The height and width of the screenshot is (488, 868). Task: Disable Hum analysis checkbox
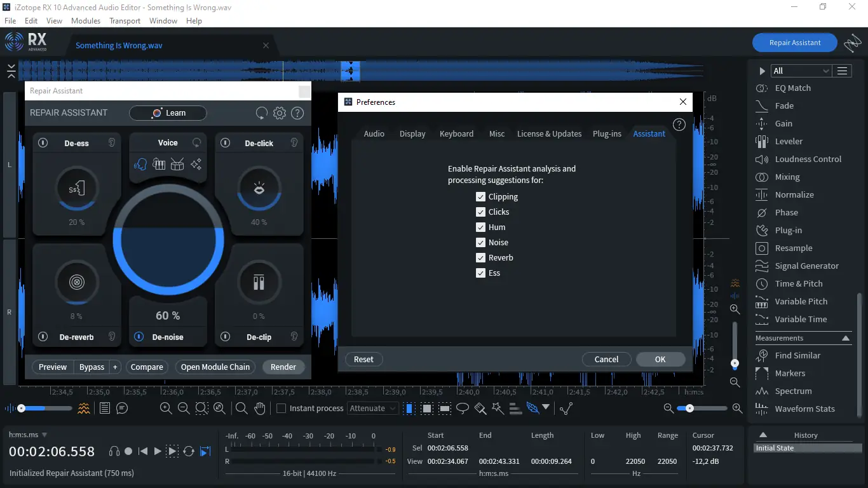[x=480, y=227]
